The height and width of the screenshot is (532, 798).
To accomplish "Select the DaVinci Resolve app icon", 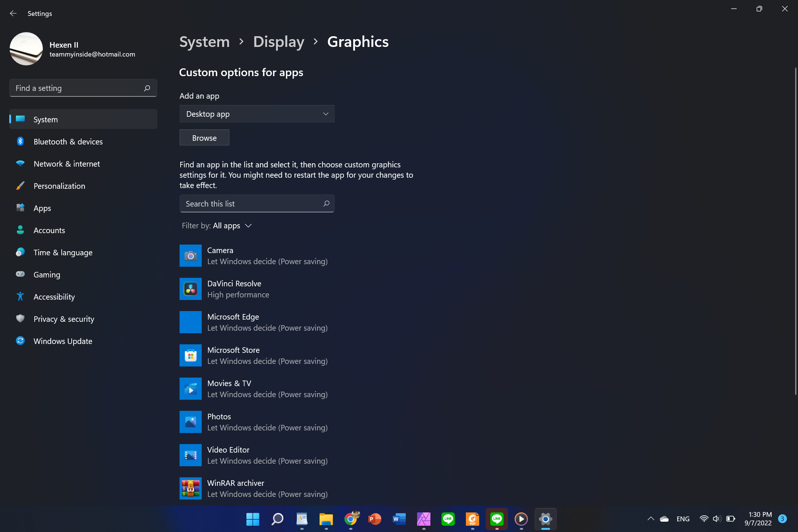I will click(x=191, y=289).
